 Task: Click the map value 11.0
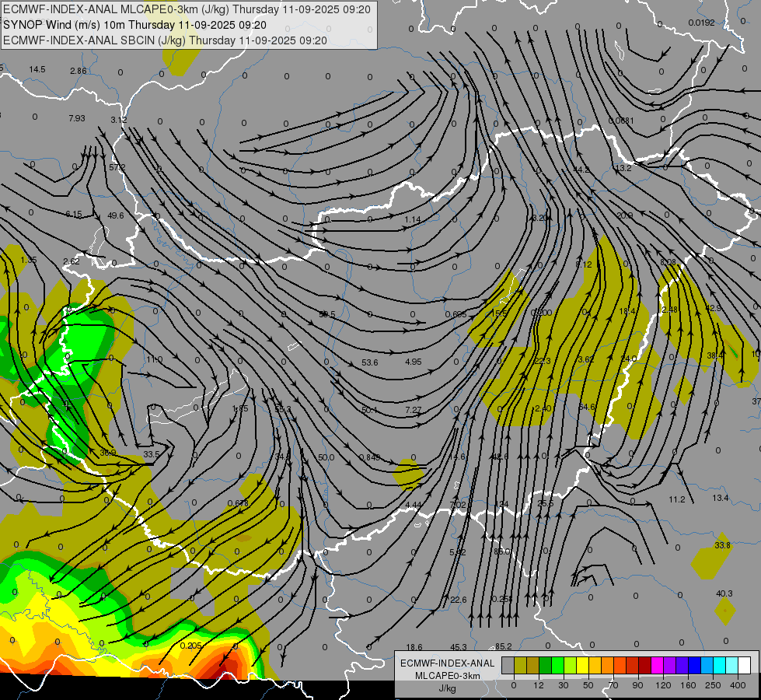[x=155, y=359]
